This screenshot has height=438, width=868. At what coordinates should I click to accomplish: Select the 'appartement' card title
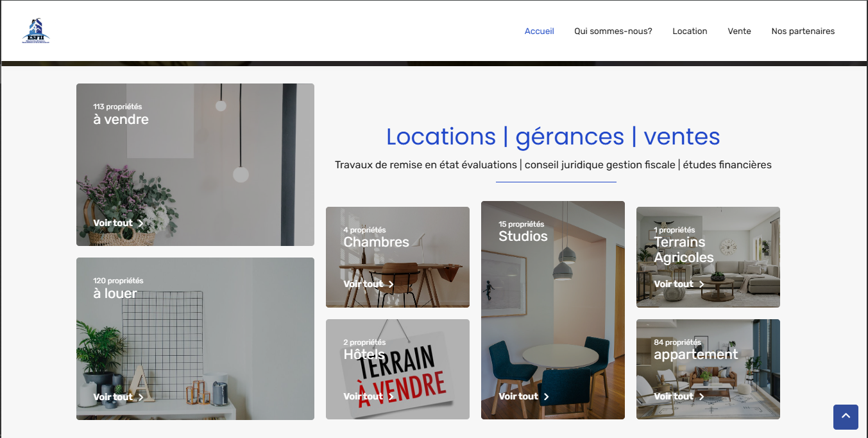pyautogui.click(x=696, y=355)
